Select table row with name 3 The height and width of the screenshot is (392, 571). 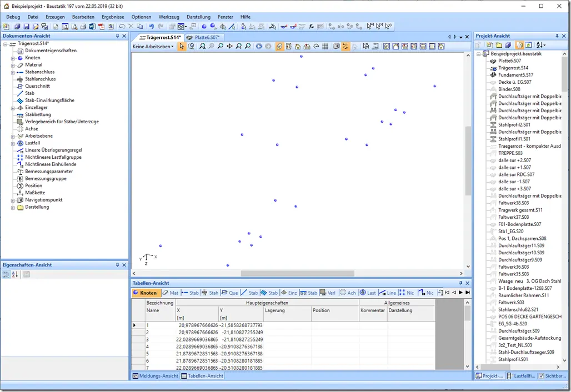point(283,339)
